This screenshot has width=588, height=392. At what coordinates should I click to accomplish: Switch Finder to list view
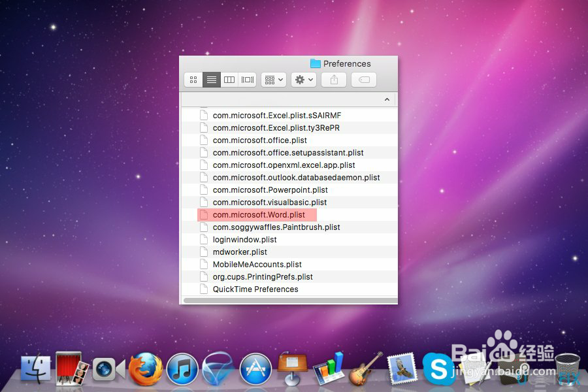pyautogui.click(x=212, y=80)
